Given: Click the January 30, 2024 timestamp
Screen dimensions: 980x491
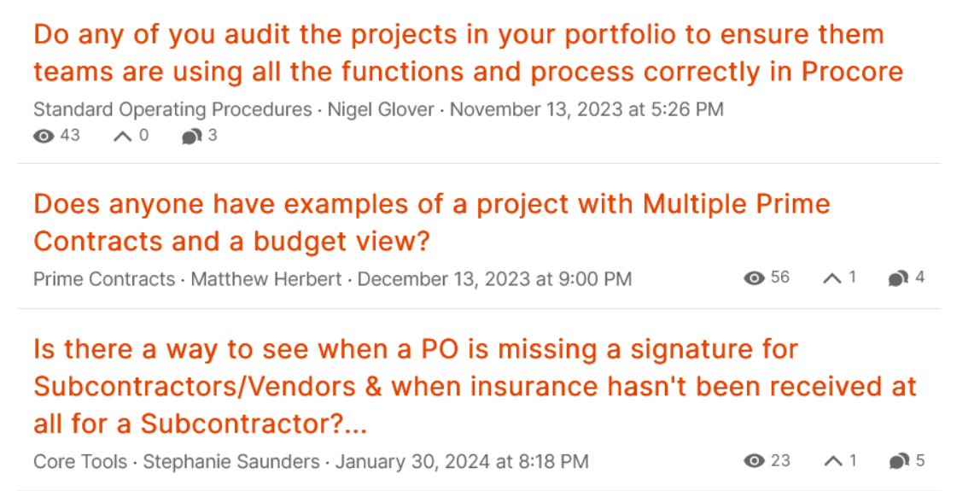Looking at the screenshot, I should coord(462,462).
